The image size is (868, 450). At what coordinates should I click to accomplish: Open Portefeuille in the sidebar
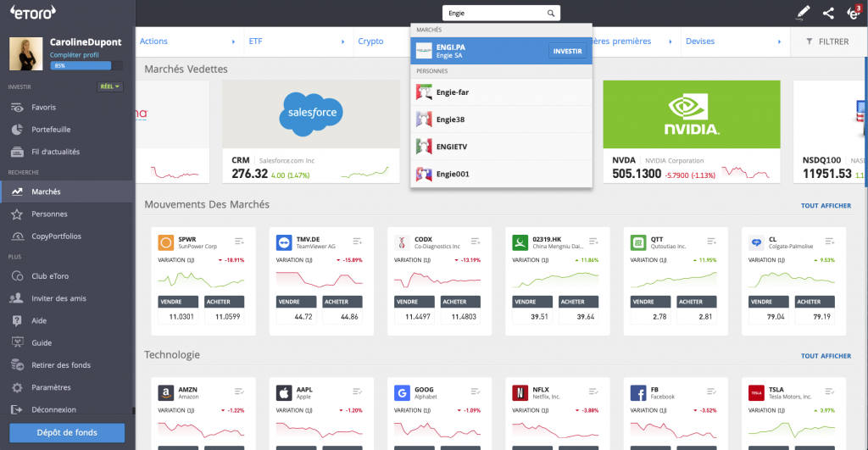tap(67, 130)
